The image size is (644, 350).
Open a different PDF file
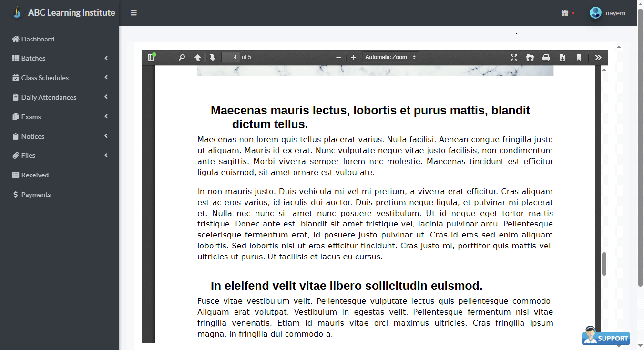(x=530, y=57)
